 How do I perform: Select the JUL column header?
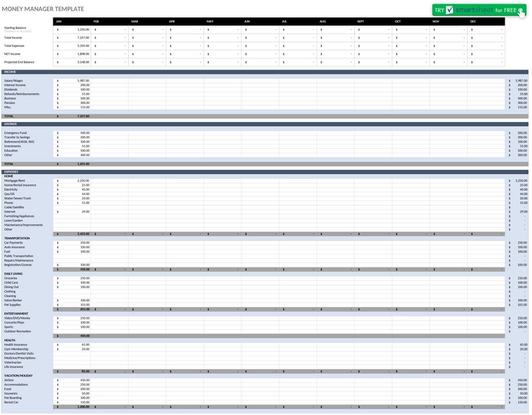click(x=284, y=22)
